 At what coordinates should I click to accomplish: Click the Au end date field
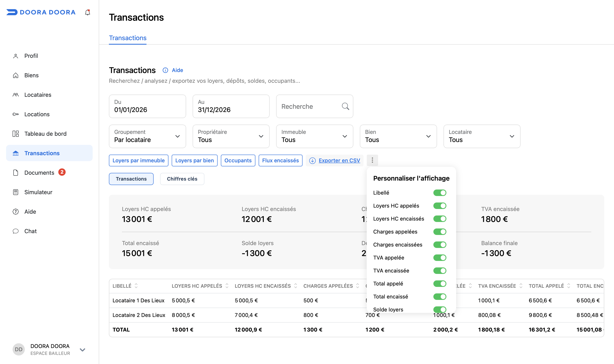coord(231,107)
